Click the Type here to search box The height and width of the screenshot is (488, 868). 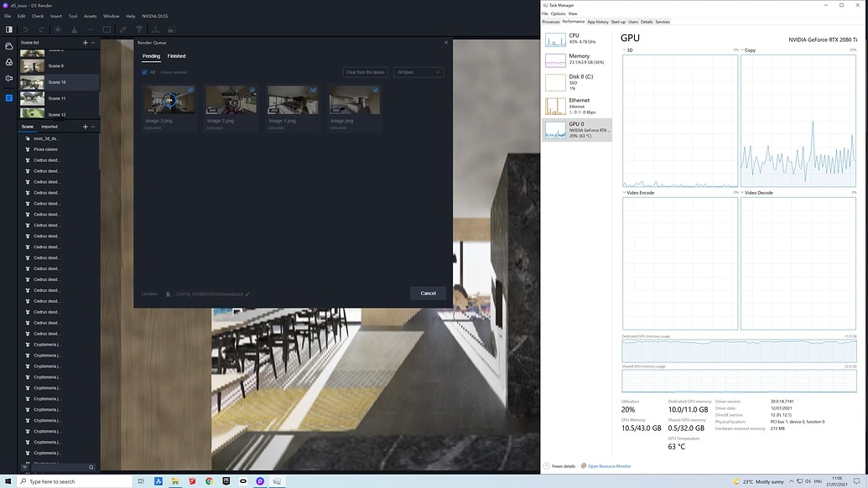tap(75, 481)
